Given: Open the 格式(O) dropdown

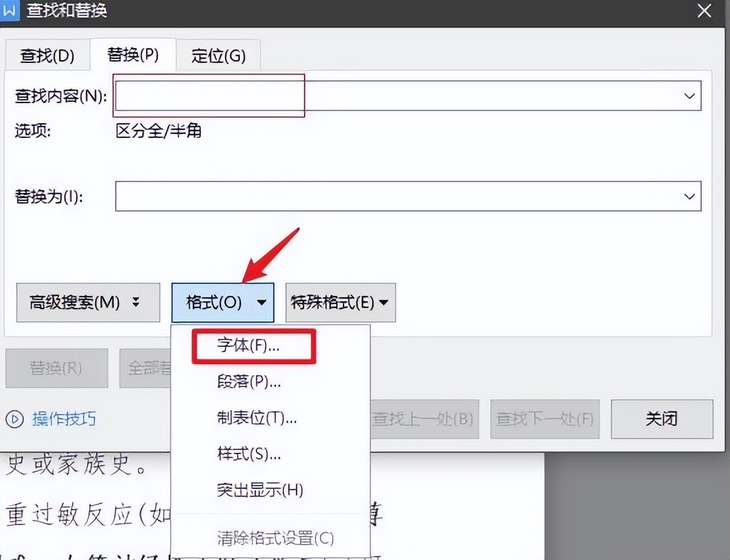Looking at the screenshot, I should click(223, 303).
